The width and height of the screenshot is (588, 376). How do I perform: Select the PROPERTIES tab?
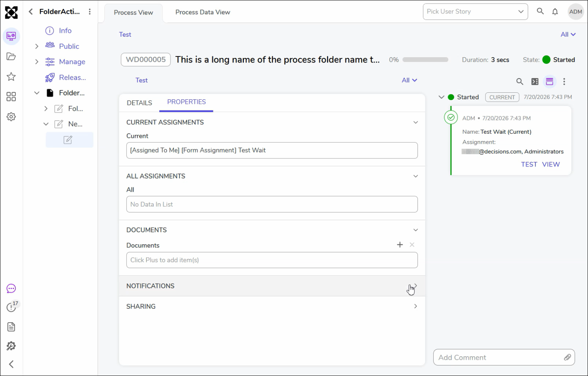[186, 102]
